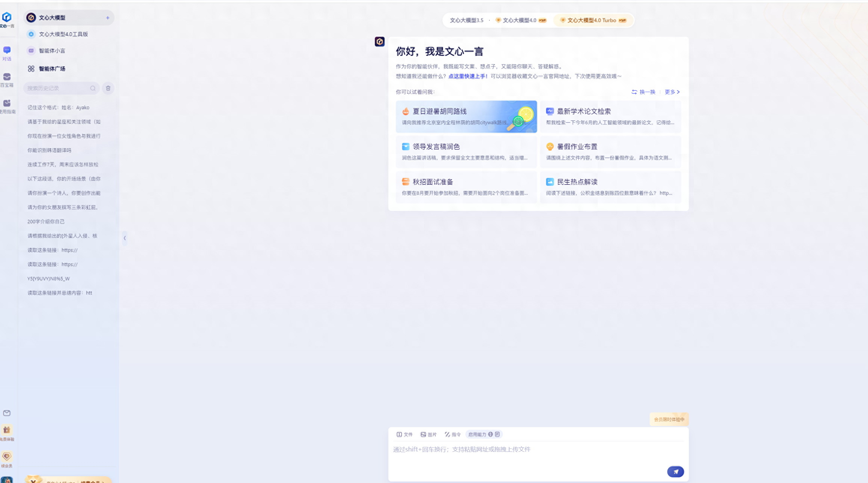Expand more suggestions via 更多 arrow
Image resolution: width=868 pixels, height=483 pixels.
[672, 92]
